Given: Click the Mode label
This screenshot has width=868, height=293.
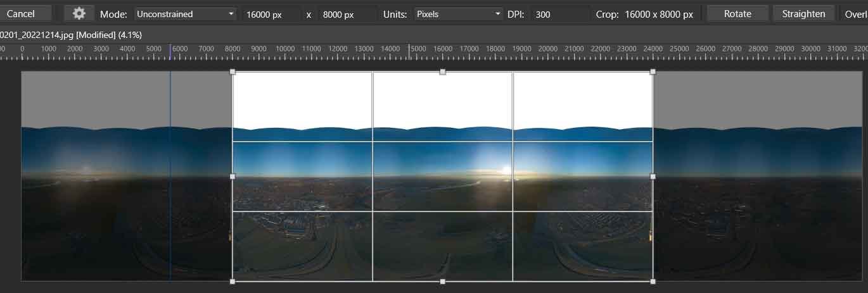Looking at the screenshot, I should 113,14.
